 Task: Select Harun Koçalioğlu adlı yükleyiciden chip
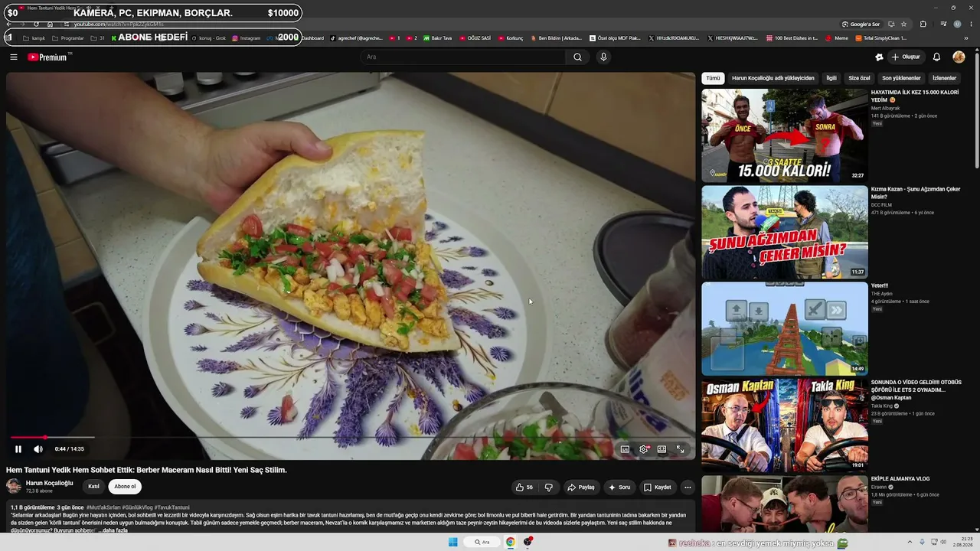click(773, 78)
